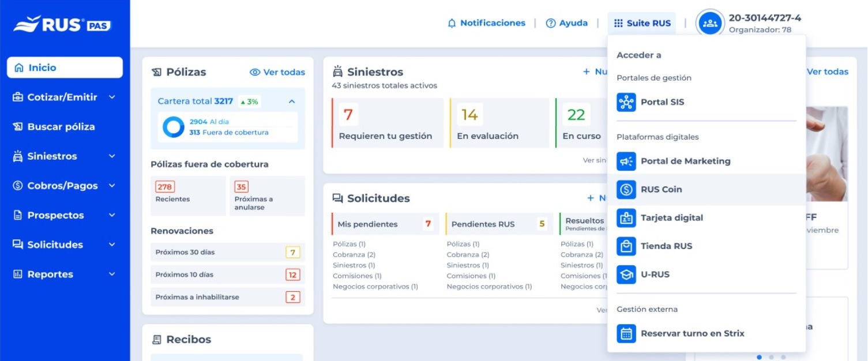Click the RUS Coin dollar icon
The image size is (868, 361).
(626, 190)
